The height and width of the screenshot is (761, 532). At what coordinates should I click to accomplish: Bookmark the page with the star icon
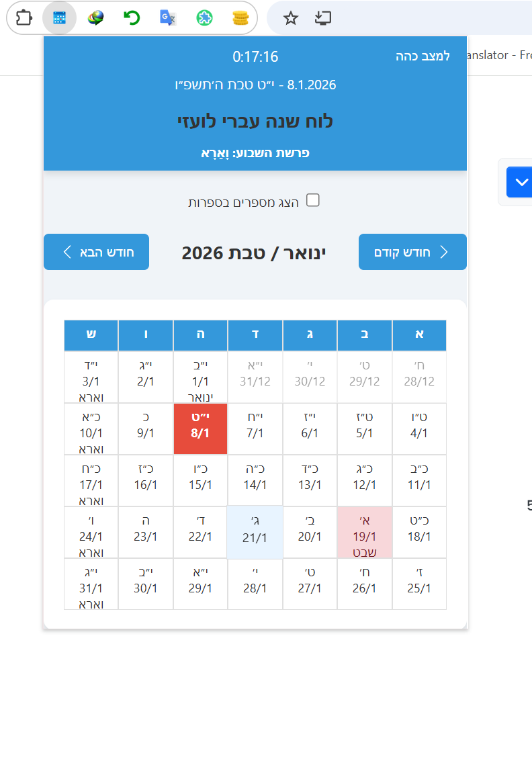[291, 18]
